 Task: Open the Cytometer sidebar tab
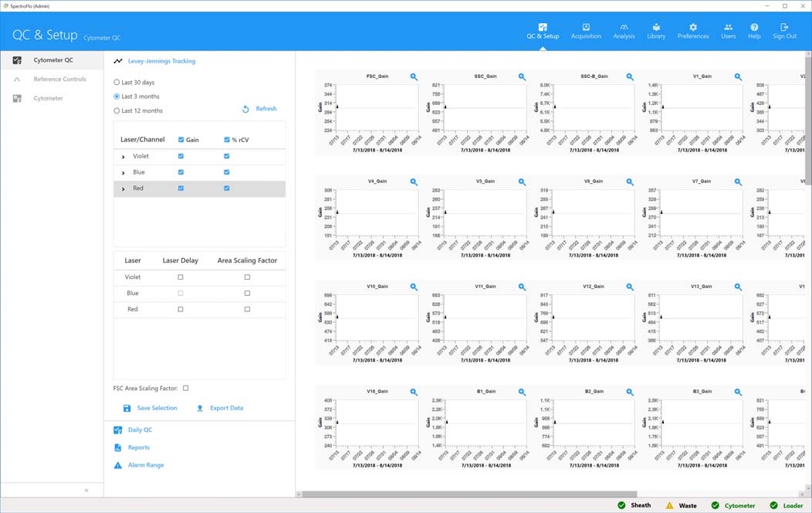click(x=48, y=99)
